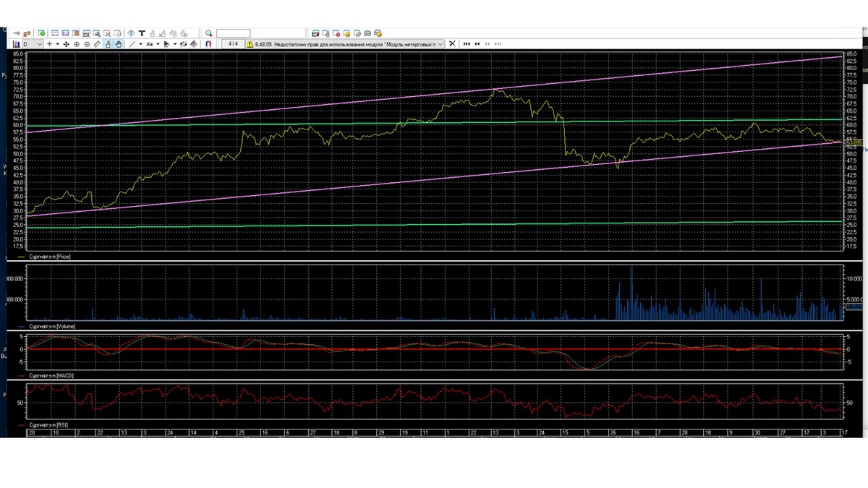Open the chart type icon left of timeframe
The image size is (868, 488).
(17, 44)
